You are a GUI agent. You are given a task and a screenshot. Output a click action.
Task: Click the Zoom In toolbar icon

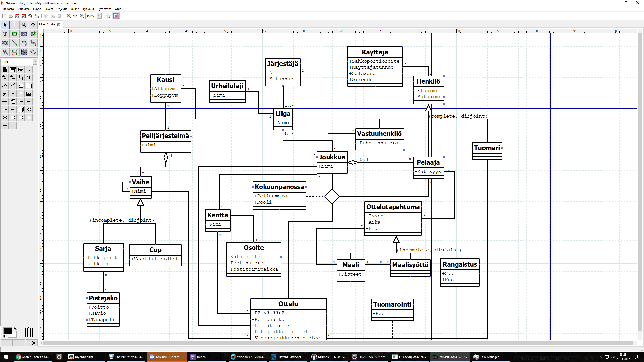[x=69, y=16]
